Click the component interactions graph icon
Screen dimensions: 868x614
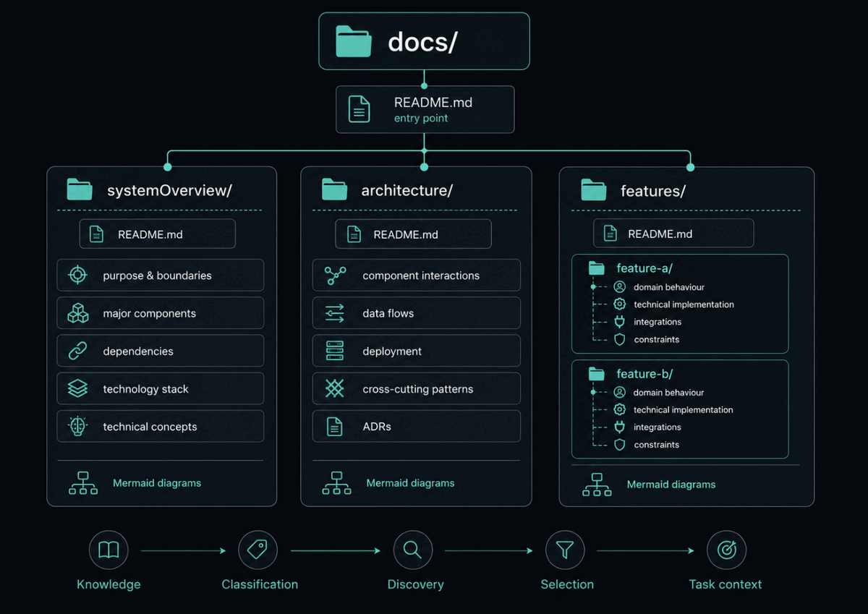coord(334,276)
